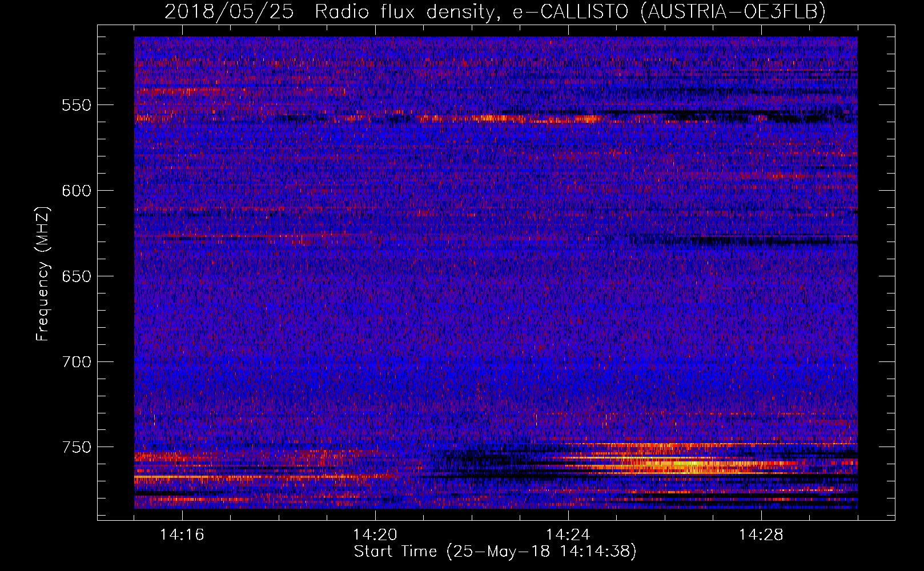This screenshot has width=924, height=571.
Task: Click the 14:20 time tick label
Action: (375, 535)
